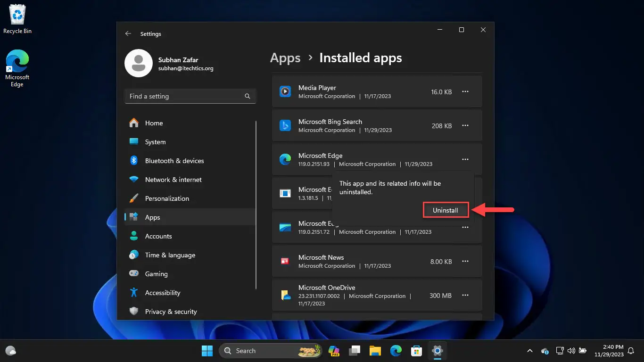Open more options for Microsoft News

465,262
